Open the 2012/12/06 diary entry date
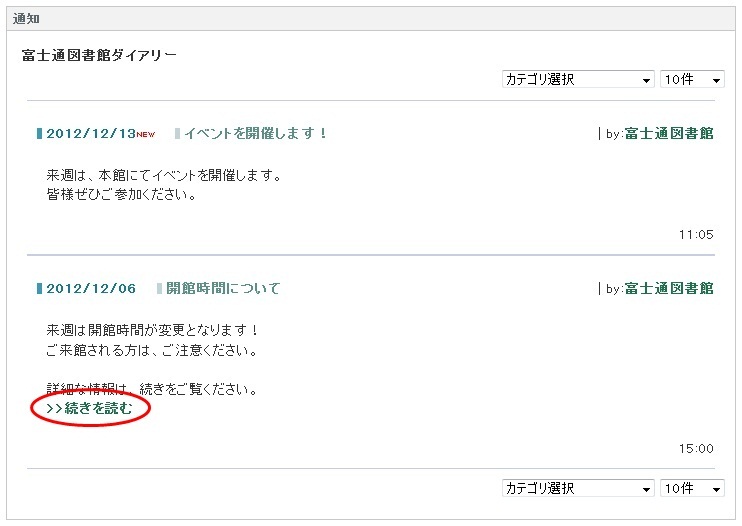The width and height of the screenshot is (742, 526). point(91,288)
